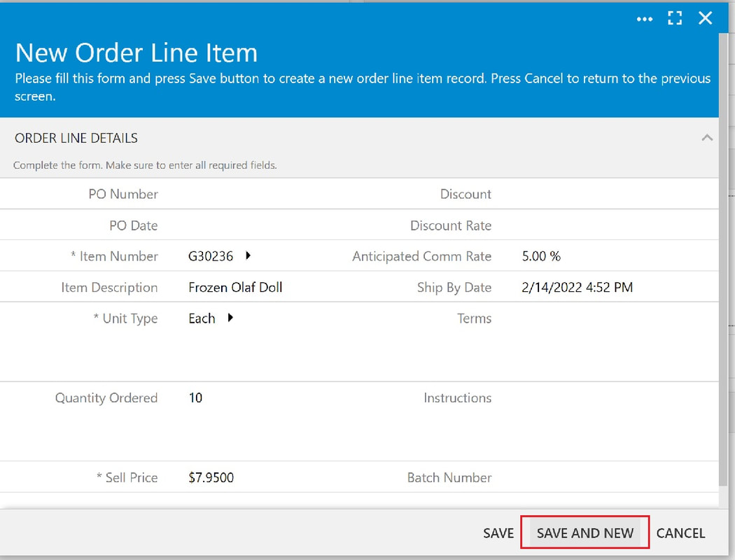Open the Item Number lookup arrow
Image resolution: width=735 pixels, height=560 pixels.
248,255
